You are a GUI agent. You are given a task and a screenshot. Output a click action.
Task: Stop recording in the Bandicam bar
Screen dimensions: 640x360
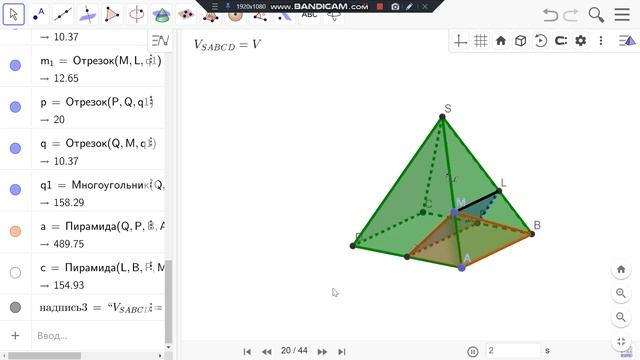click(x=380, y=7)
